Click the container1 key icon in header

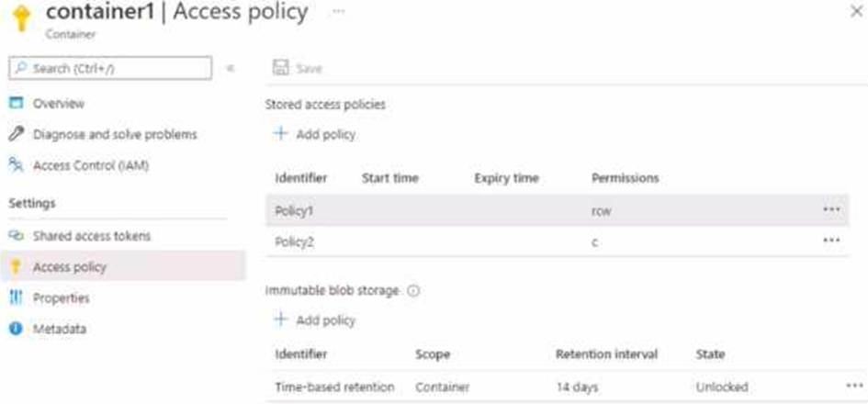point(22,18)
